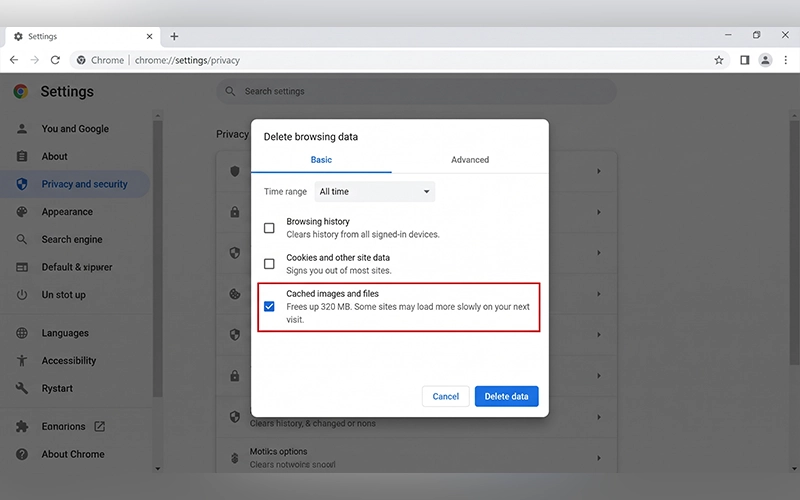Click the question mark icon for About Chrome
Screen dimensions: 800x500
[21, 454]
